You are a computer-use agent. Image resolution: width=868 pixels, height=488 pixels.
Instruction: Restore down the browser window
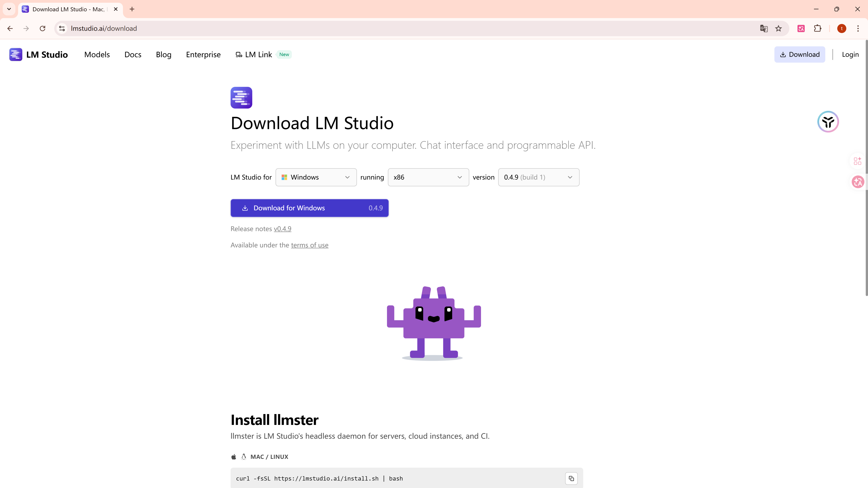pos(836,9)
